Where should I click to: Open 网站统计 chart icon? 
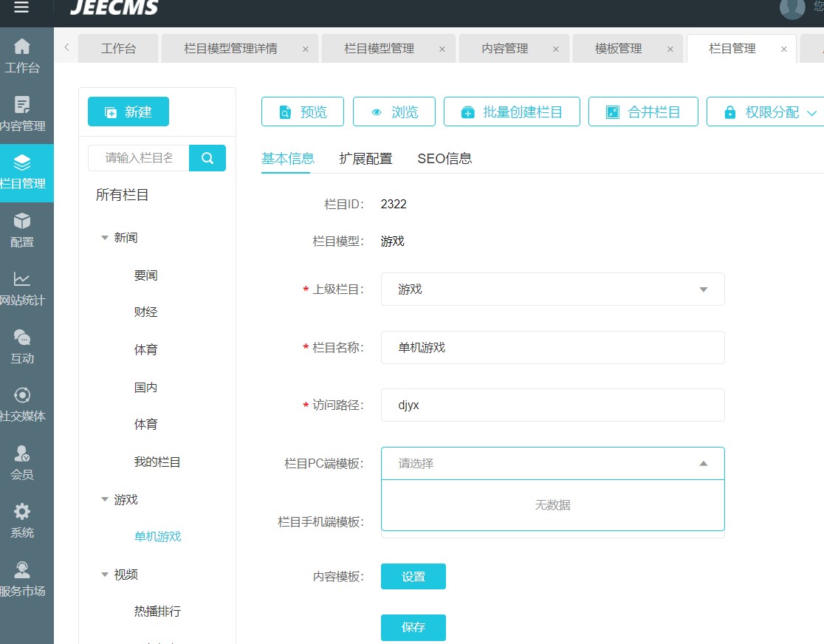tap(22, 280)
